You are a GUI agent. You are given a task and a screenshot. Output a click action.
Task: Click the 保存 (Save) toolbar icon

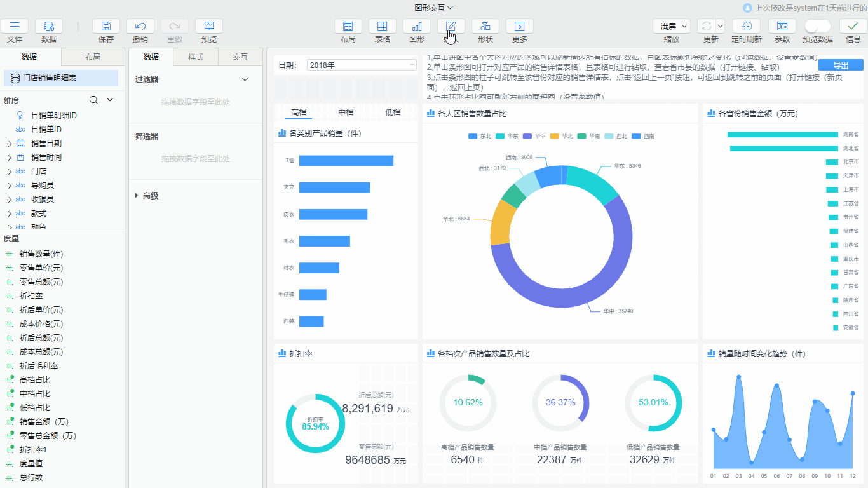(106, 27)
